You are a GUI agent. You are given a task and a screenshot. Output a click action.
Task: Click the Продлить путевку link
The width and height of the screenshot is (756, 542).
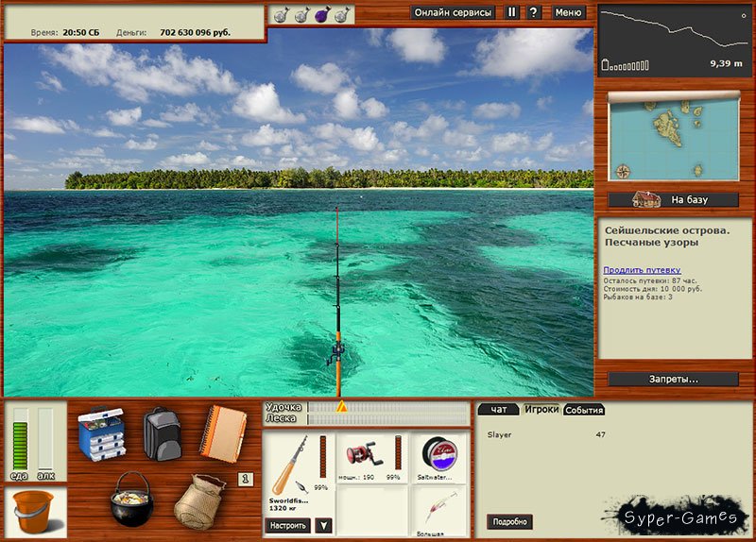click(642, 270)
